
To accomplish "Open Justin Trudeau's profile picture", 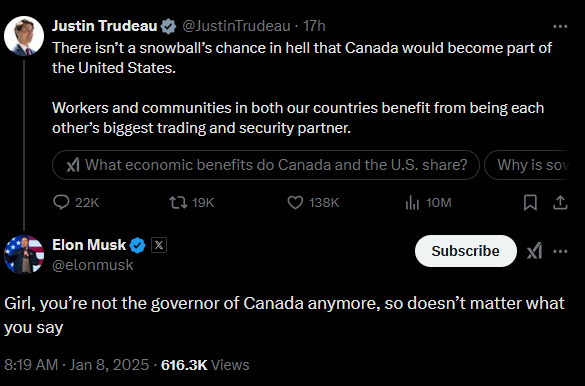I will (x=24, y=36).
